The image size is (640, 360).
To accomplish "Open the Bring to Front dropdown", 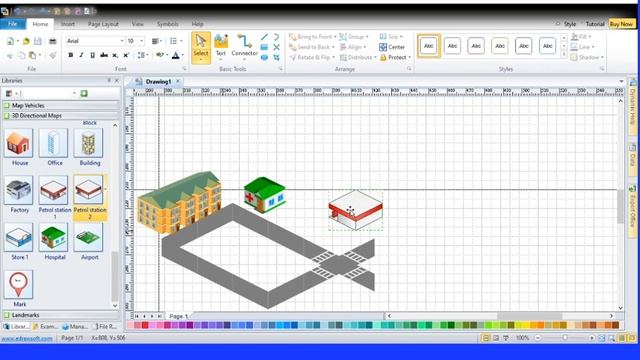I will (x=313, y=37).
